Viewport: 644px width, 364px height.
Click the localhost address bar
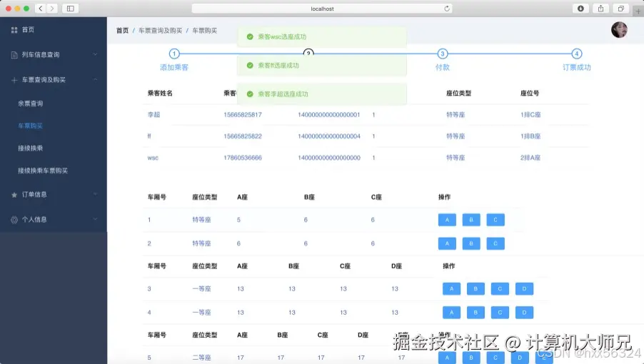click(322, 9)
